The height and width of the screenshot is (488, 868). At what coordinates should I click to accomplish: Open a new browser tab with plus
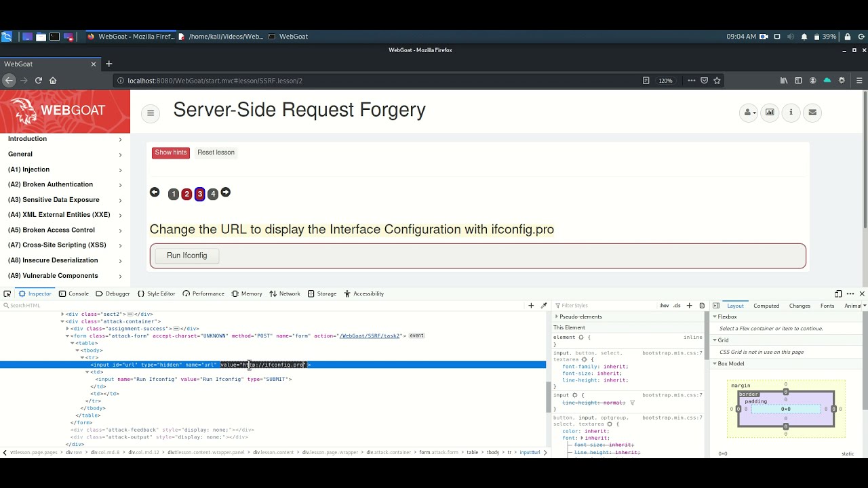(x=108, y=64)
